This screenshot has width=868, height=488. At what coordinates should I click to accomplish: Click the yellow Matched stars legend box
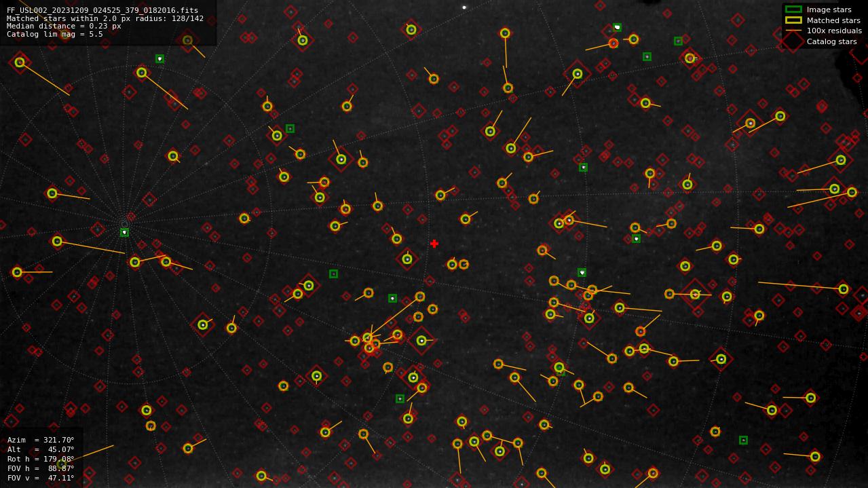(x=793, y=20)
